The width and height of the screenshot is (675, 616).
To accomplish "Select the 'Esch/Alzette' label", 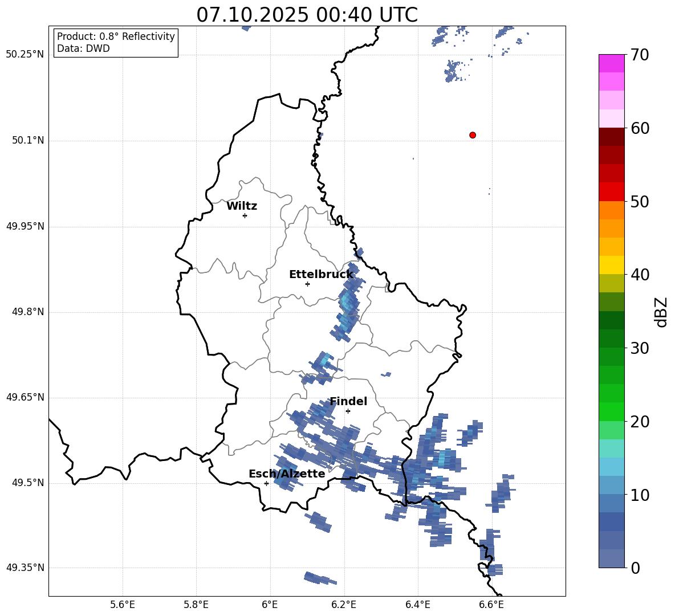I will click(287, 474).
